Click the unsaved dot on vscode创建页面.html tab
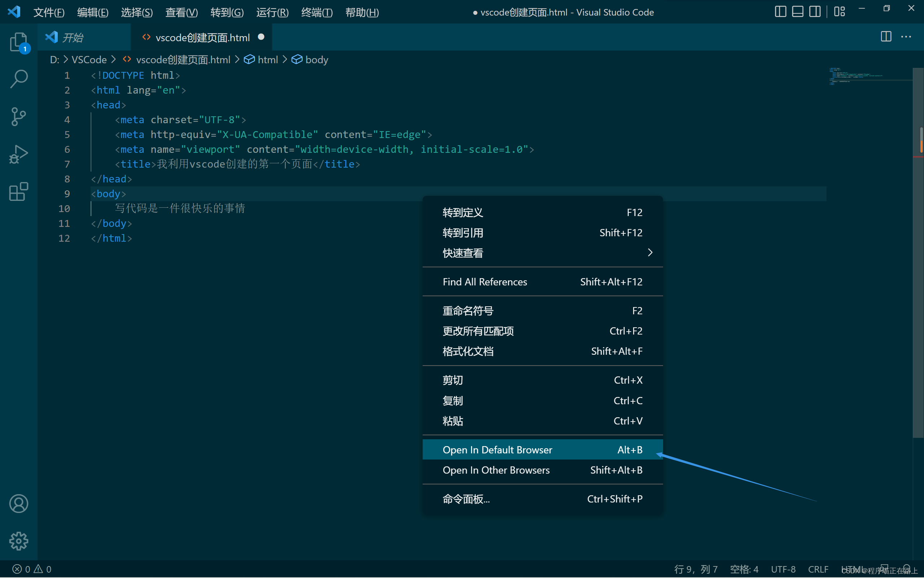The width and height of the screenshot is (924, 578). point(261,37)
